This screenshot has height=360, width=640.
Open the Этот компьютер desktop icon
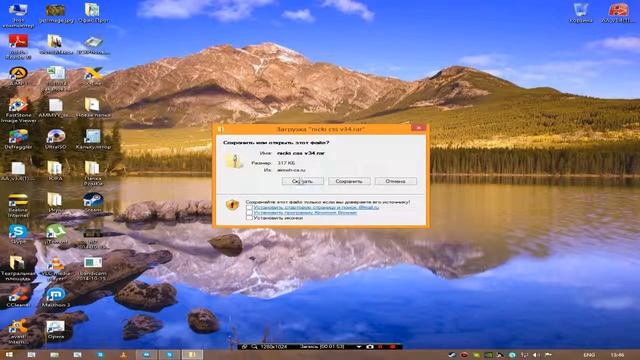tap(18, 16)
